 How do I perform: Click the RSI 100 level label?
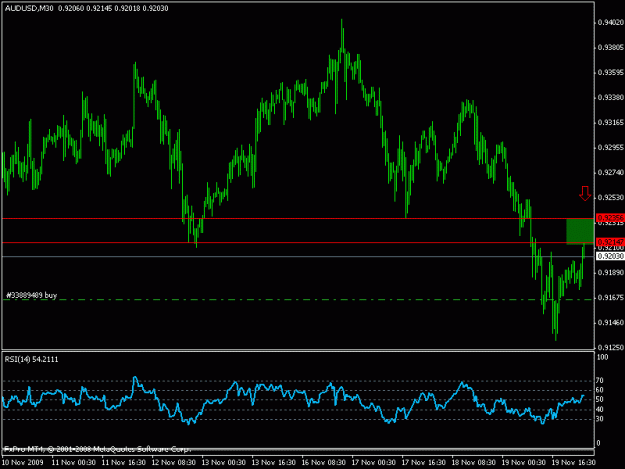click(603, 357)
